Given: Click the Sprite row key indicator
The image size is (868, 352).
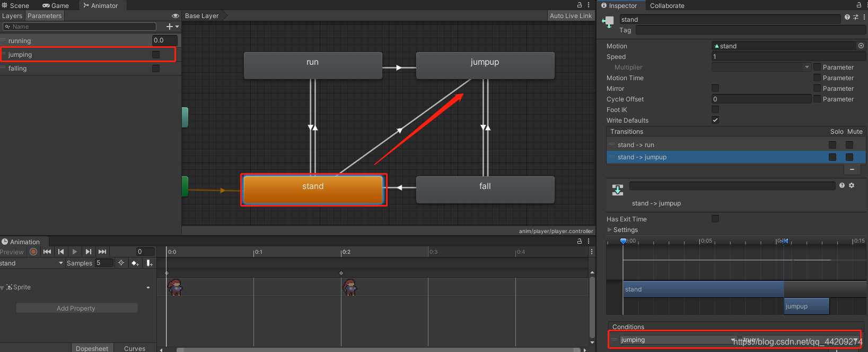Looking at the screenshot, I should 148,287.
